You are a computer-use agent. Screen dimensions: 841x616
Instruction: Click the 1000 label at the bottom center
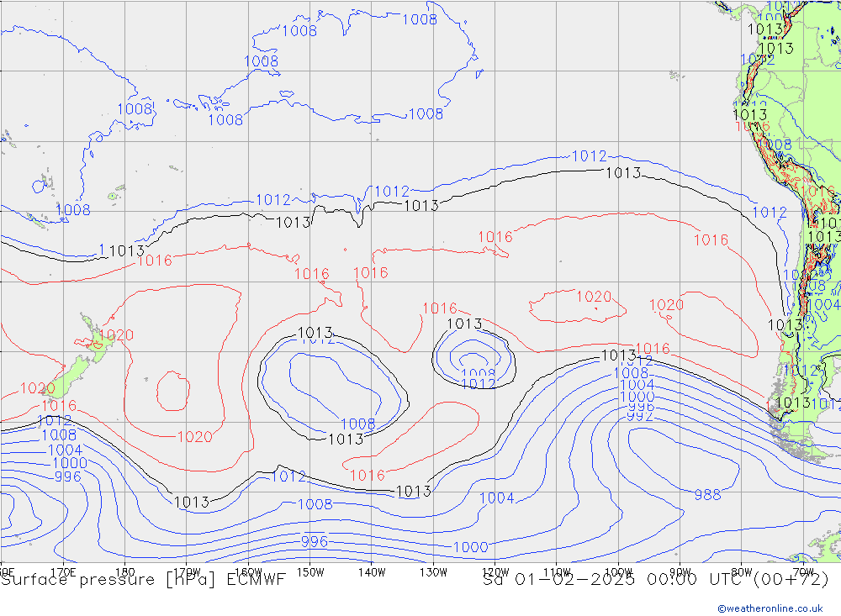[x=469, y=547]
